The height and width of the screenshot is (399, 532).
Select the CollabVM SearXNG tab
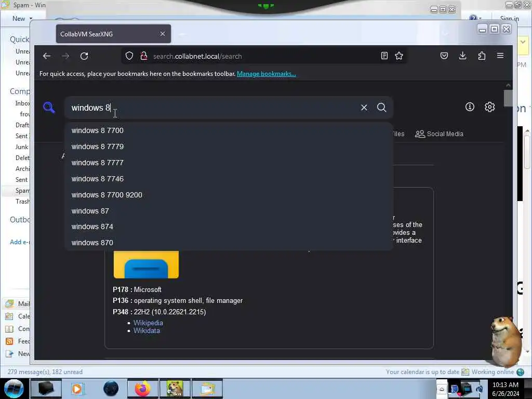pos(113,34)
